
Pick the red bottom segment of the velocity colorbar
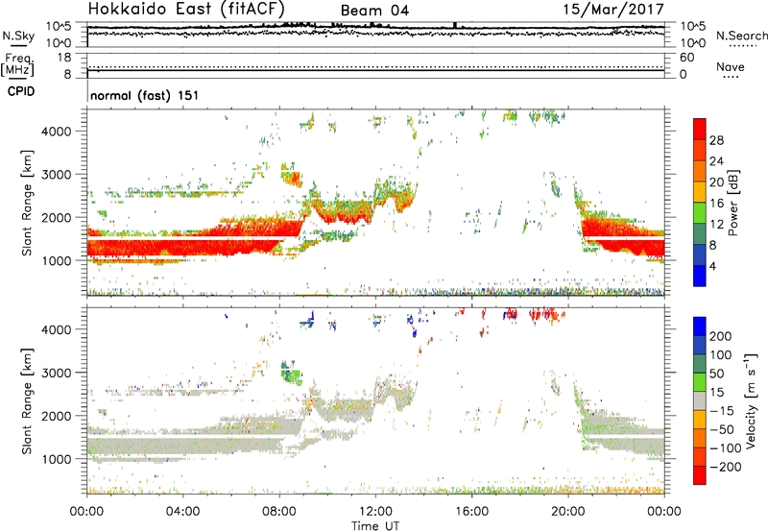coord(700,475)
